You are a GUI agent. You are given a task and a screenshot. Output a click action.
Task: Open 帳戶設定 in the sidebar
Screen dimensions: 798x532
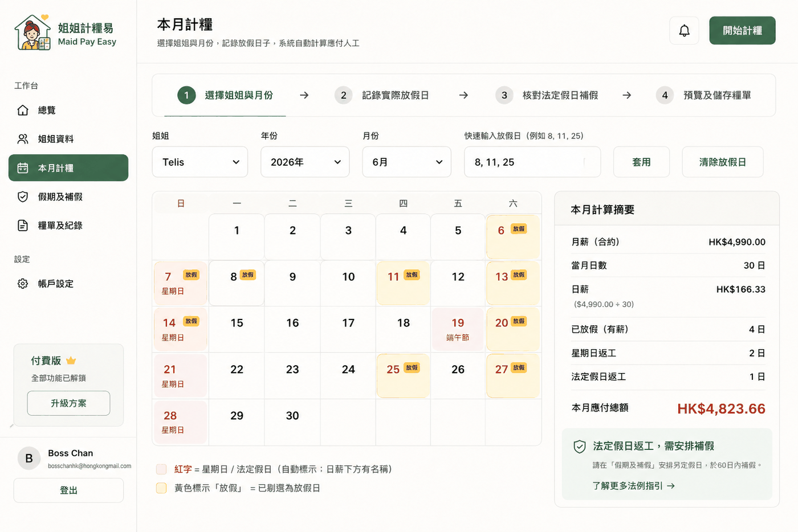68,284
